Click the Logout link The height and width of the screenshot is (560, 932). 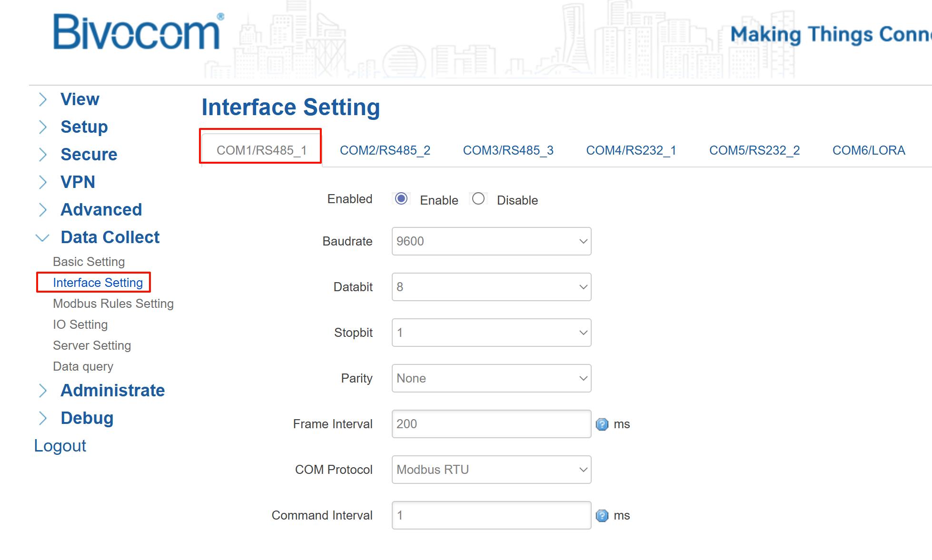[60, 446]
